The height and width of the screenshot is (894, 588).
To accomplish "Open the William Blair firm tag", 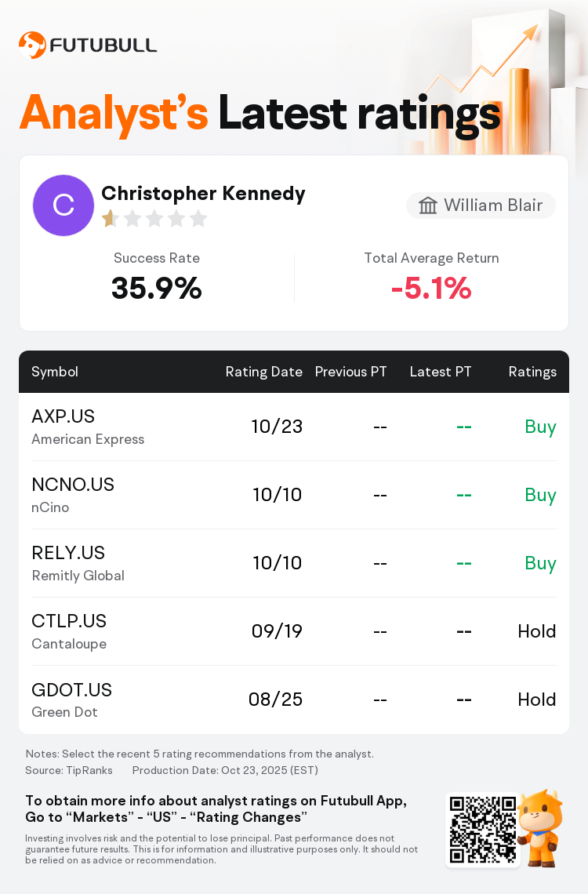I will [x=481, y=205].
